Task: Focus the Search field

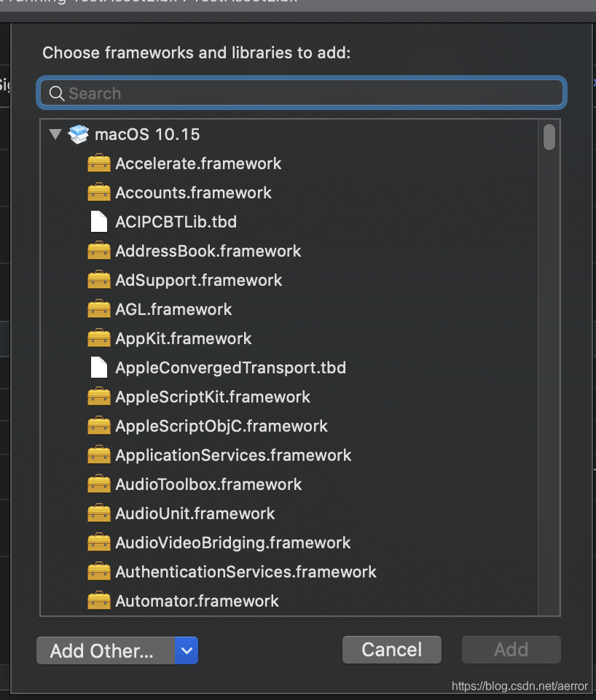Action: coord(302,93)
